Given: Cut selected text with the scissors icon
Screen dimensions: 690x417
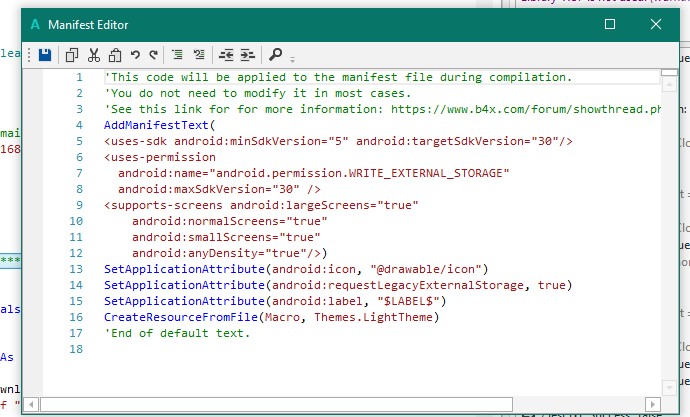Looking at the screenshot, I should (93, 55).
